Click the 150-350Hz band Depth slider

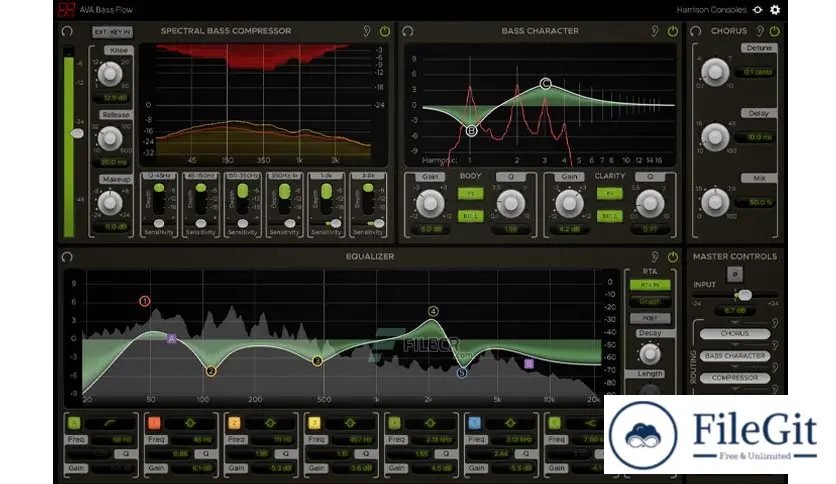pos(243,199)
